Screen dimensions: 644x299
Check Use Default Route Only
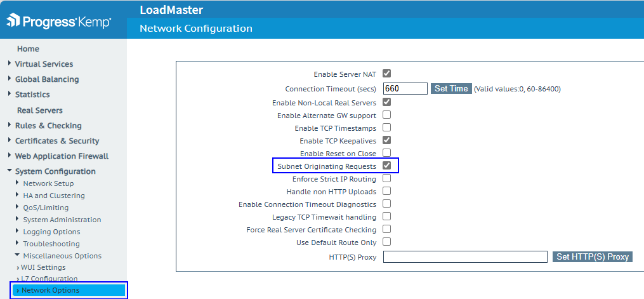pos(386,241)
